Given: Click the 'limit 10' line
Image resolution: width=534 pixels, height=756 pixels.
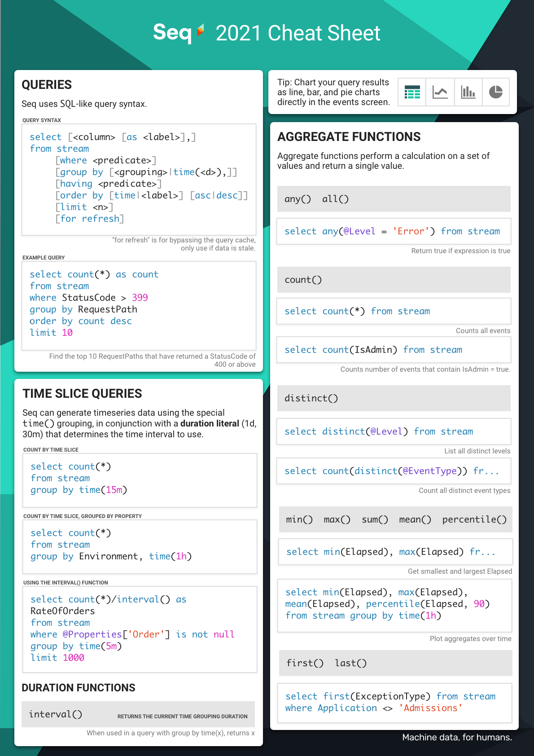Looking at the screenshot, I should tap(51, 333).
